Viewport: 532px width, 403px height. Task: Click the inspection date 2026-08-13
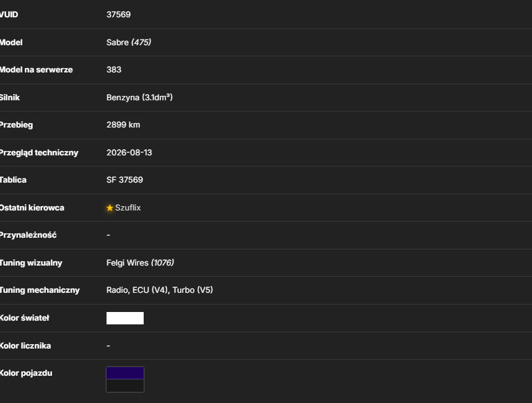click(x=129, y=153)
